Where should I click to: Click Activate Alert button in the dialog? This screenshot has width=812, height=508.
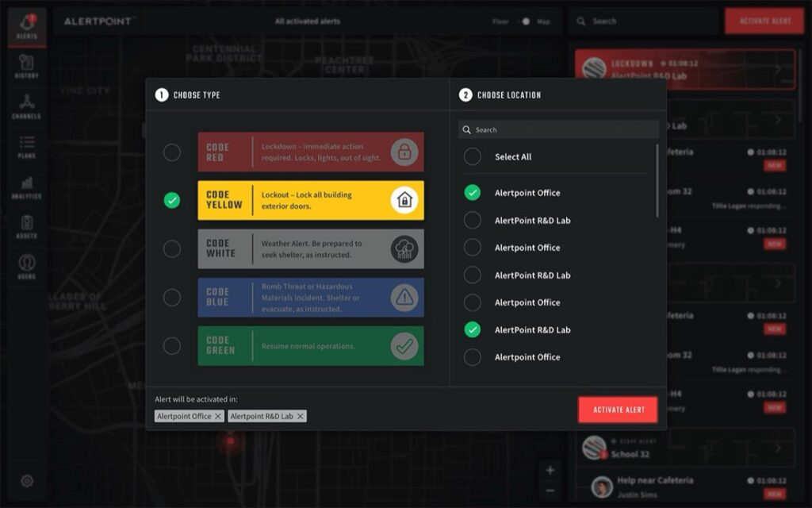coord(619,410)
